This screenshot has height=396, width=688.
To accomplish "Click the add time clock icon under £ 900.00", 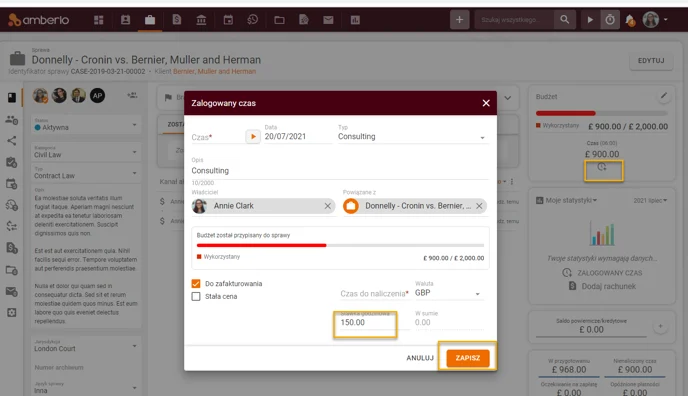I will point(602,167).
